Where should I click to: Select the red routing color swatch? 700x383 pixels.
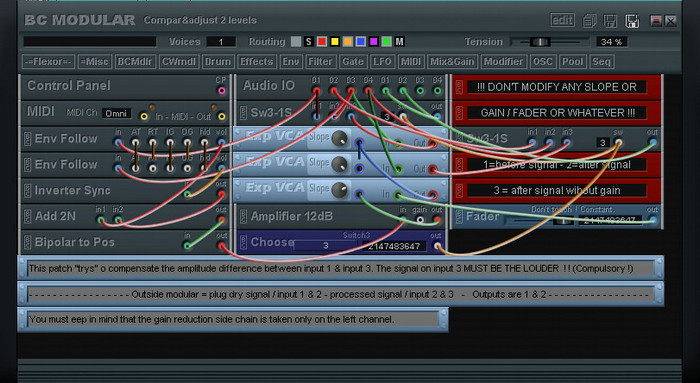[321, 42]
